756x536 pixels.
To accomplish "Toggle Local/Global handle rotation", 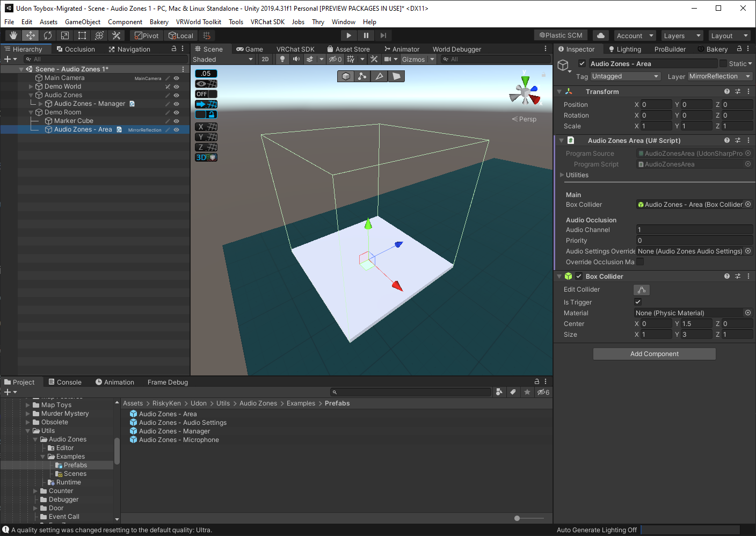I will click(x=181, y=35).
